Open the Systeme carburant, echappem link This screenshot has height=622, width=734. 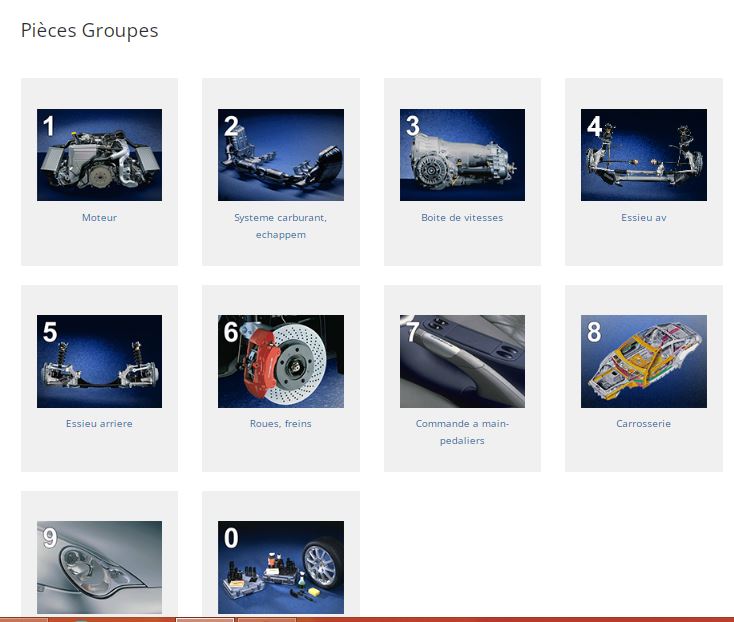pos(281,226)
